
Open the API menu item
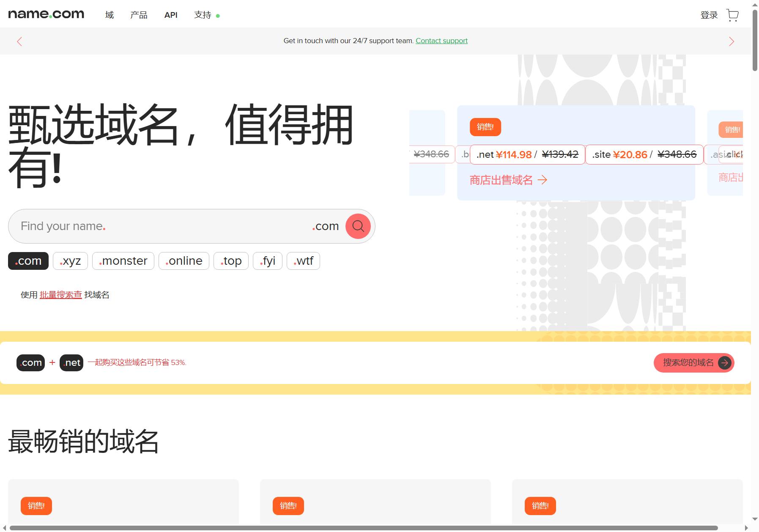(171, 15)
